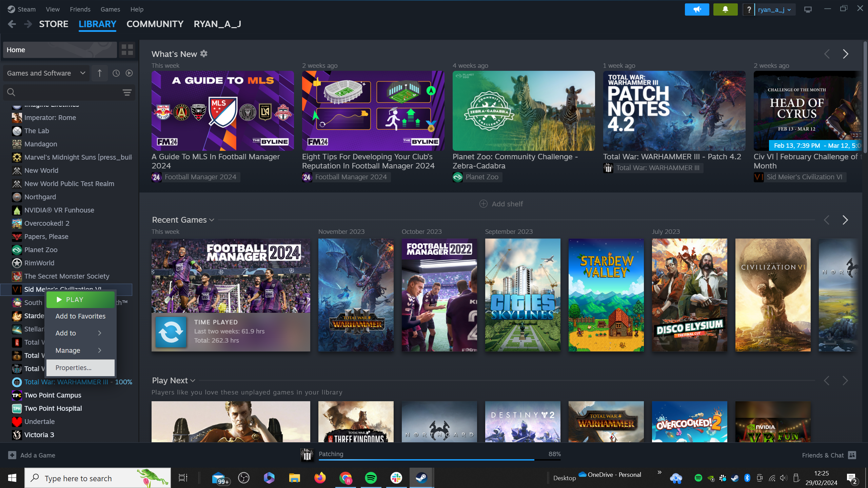Open Task View on the taskbar
The image size is (868, 488).
(x=183, y=478)
